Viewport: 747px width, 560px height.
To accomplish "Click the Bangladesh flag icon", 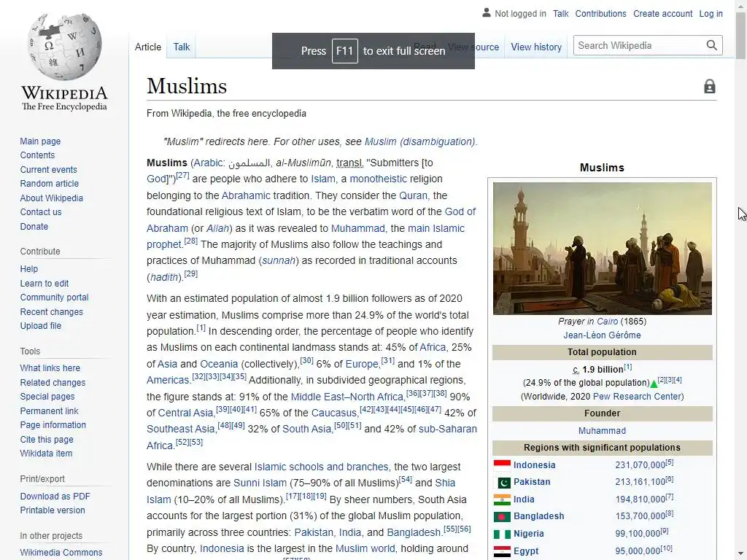I will click(502, 516).
